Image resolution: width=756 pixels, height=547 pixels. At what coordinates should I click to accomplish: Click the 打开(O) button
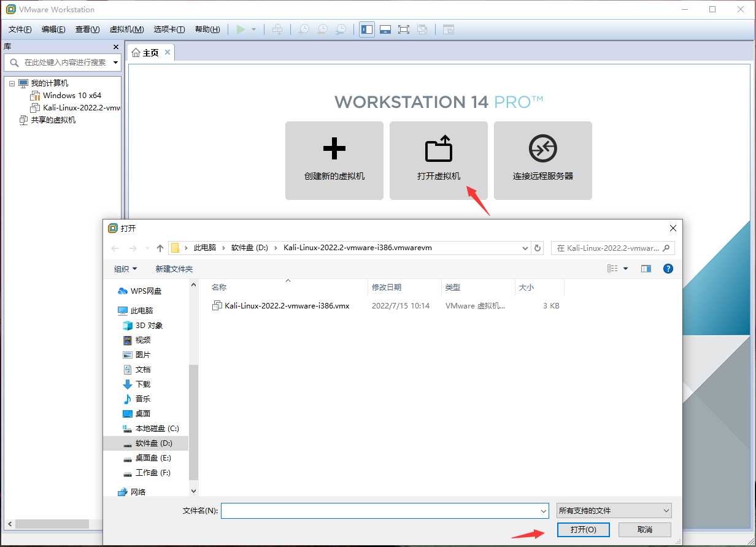pyautogui.click(x=583, y=529)
